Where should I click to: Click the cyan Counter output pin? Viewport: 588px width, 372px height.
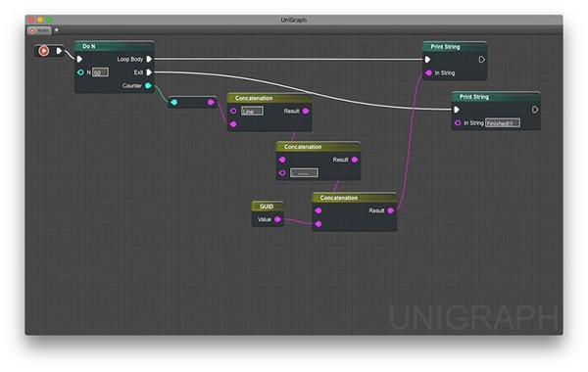pyautogui.click(x=149, y=86)
